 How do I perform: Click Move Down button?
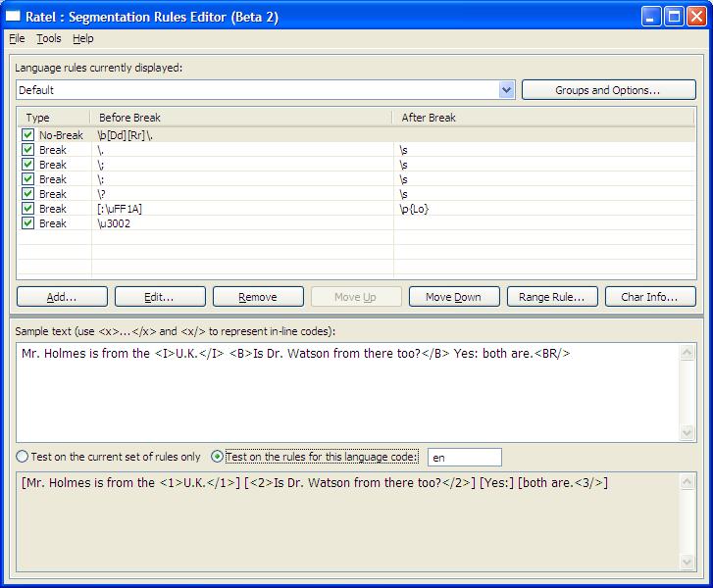click(x=454, y=297)
